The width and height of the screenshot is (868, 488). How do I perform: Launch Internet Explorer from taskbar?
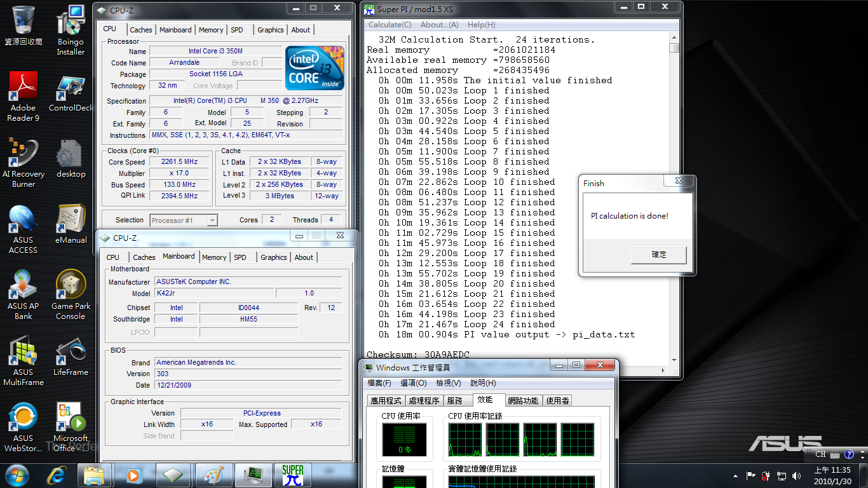[57, 475]
